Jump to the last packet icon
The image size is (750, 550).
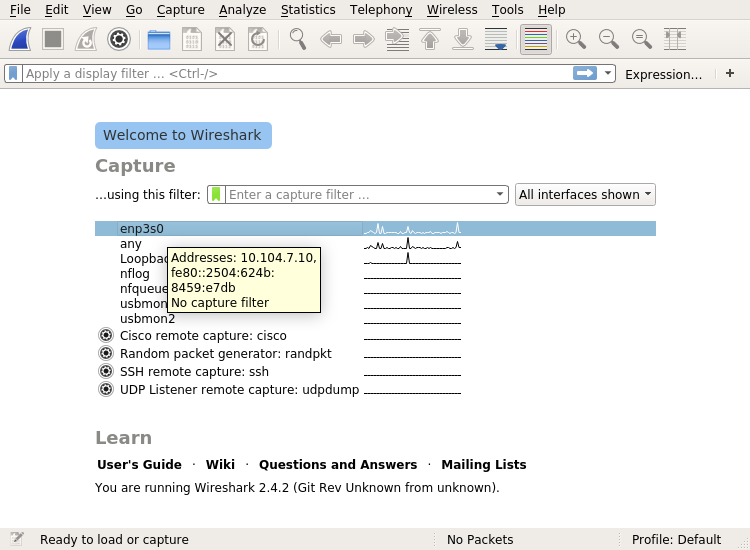pos(463,39)
